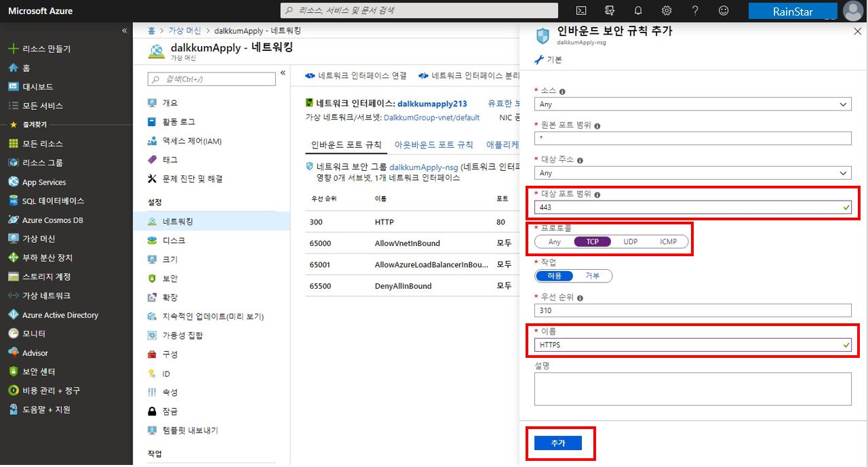
Task: Open the user account avatar
Action: tap(852, 11)
